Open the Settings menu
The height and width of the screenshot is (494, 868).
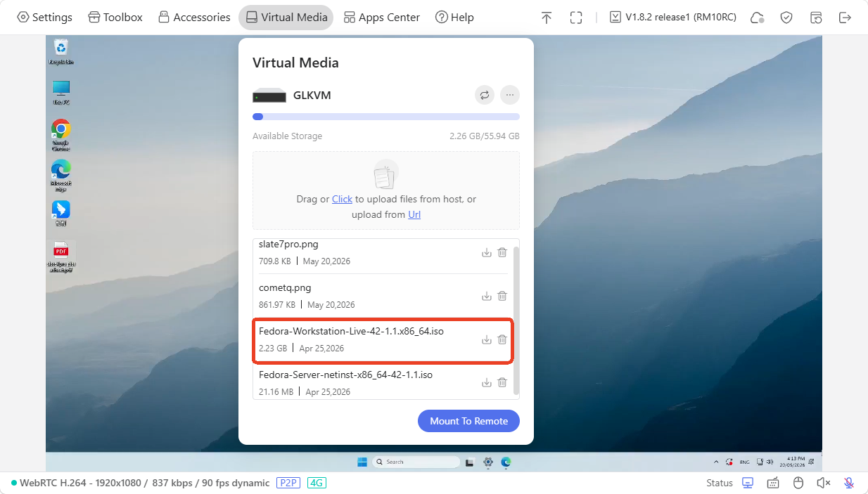44,17
